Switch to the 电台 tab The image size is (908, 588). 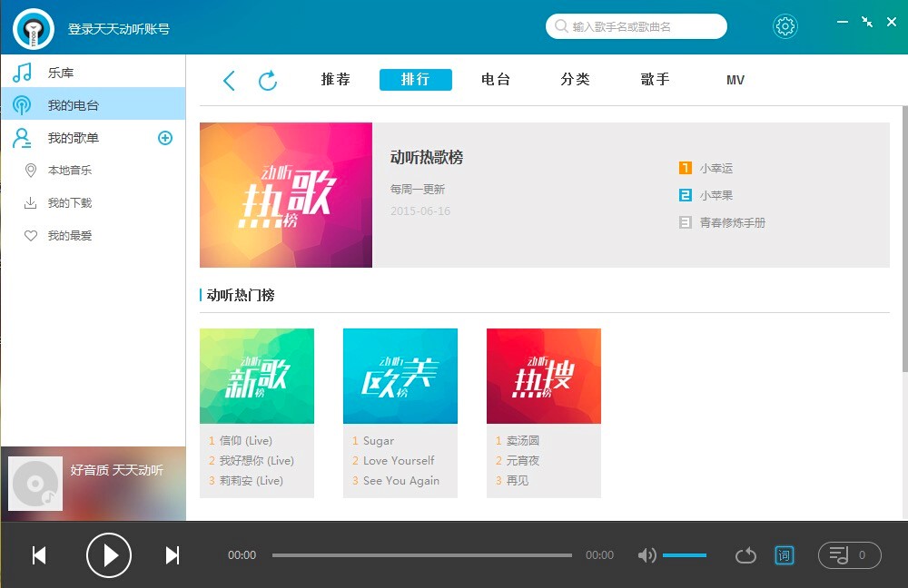[x=496, y=80]
